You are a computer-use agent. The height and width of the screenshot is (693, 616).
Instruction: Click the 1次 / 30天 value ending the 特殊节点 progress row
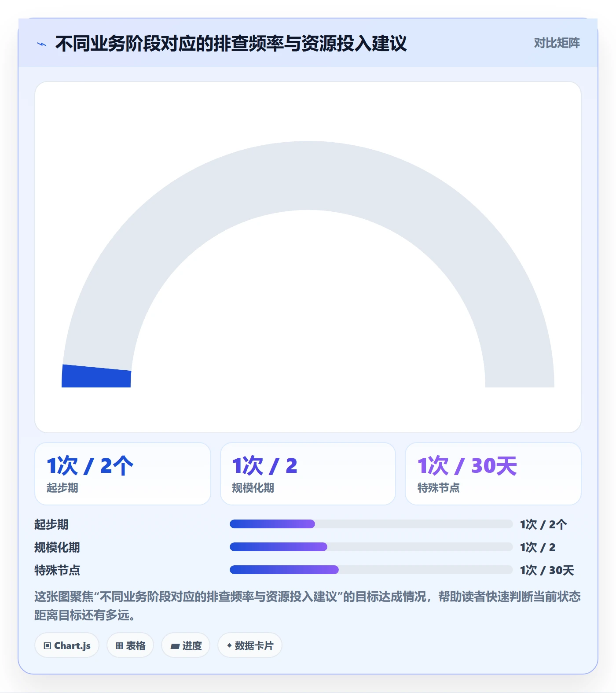[x=547, y=570]
